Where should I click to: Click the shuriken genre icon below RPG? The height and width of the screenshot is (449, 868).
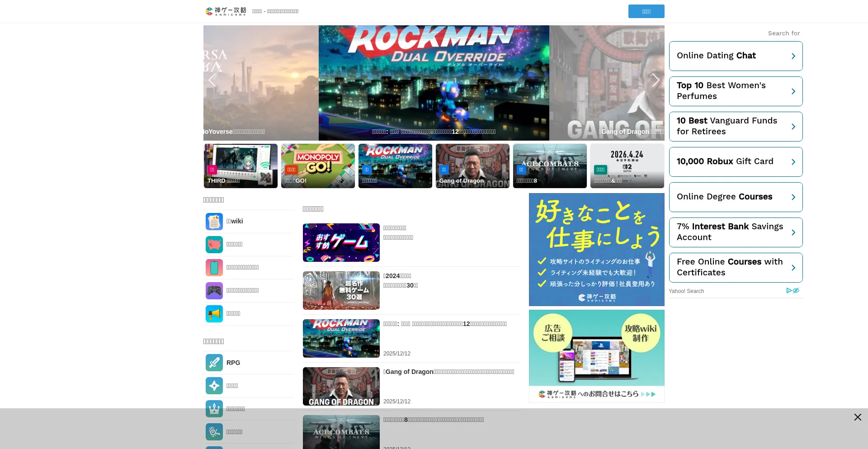(214, 386)
